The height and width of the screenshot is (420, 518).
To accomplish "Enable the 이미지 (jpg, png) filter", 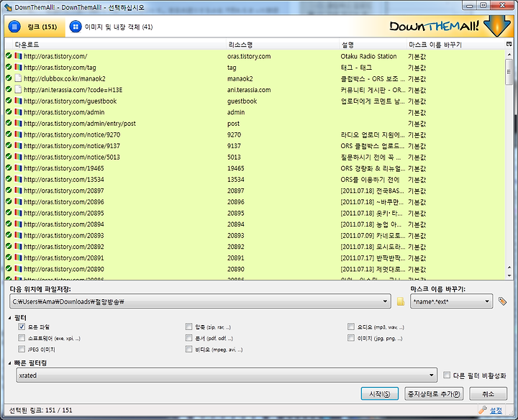I will [351, 338].
